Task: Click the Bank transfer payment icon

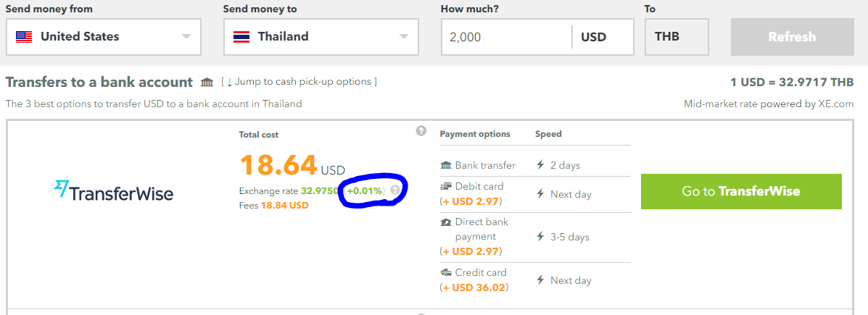Action: tap(446, 165)
